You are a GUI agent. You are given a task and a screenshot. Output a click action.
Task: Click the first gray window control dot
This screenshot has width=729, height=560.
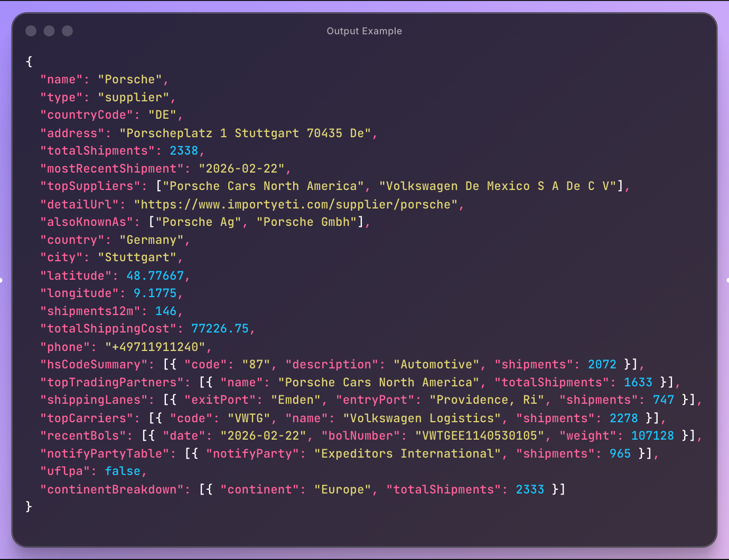click(x=31, y=31)
